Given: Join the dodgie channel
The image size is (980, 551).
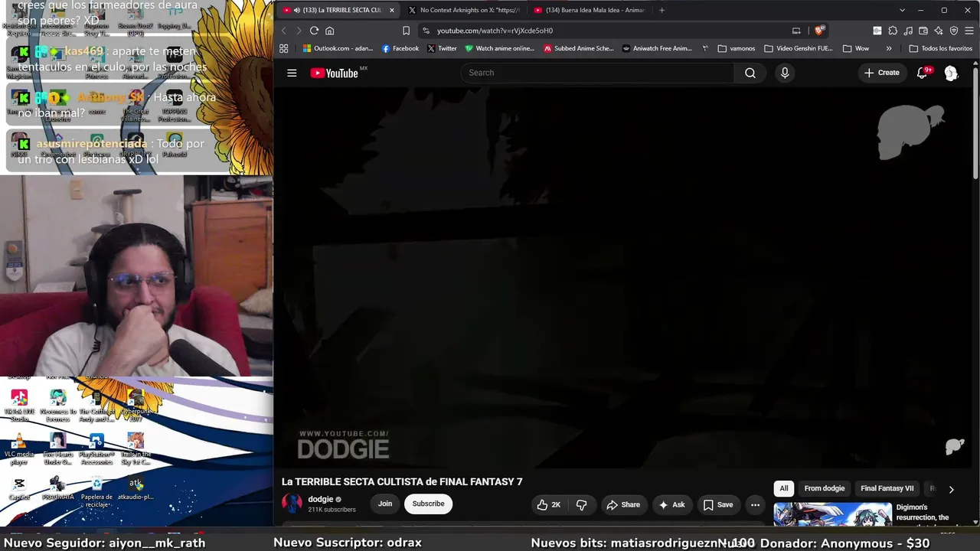Looking at the screenshot, I should (385, 504).
